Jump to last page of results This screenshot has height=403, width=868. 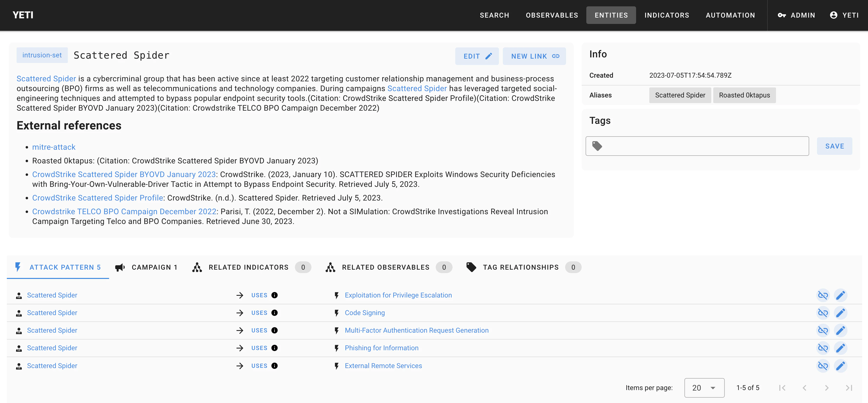pyautogui.click(x=849, y=387)
